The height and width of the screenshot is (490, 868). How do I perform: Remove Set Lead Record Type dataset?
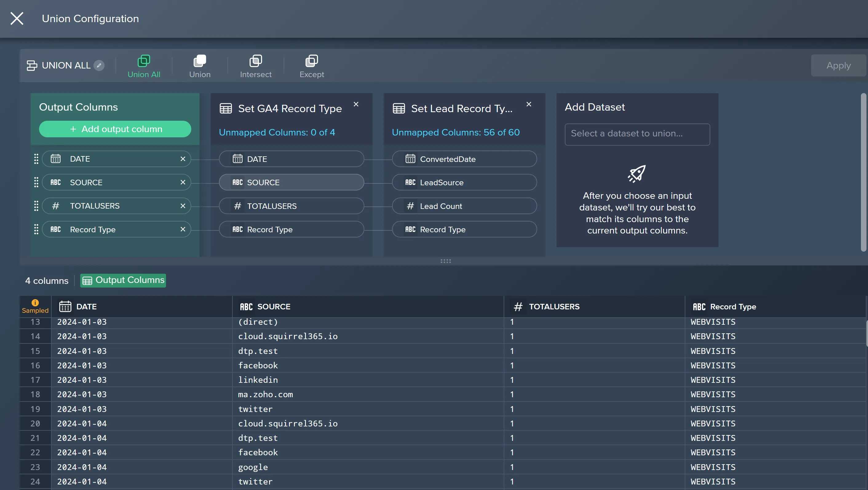(529, 104)
